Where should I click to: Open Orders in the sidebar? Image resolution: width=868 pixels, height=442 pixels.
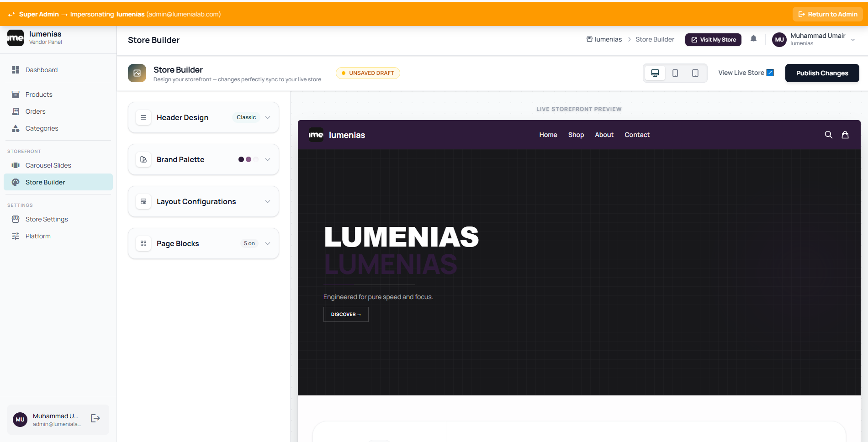[58, 111]
